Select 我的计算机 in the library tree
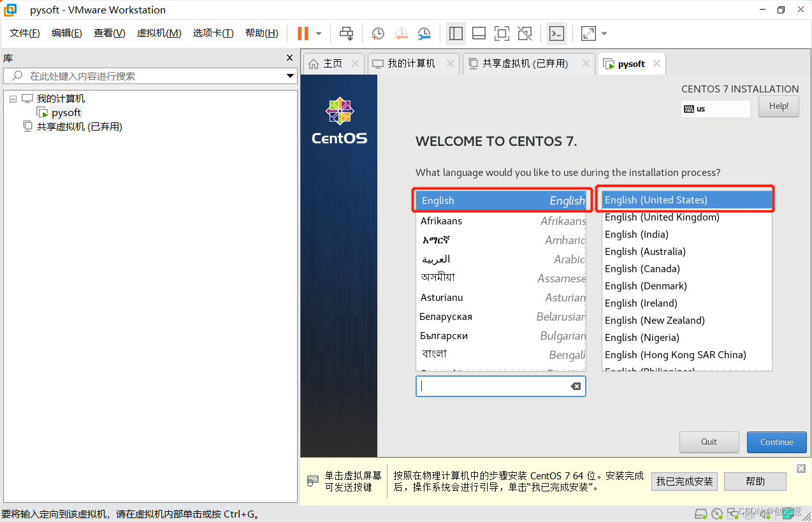812x522 pixels. (x=61, y=99)
